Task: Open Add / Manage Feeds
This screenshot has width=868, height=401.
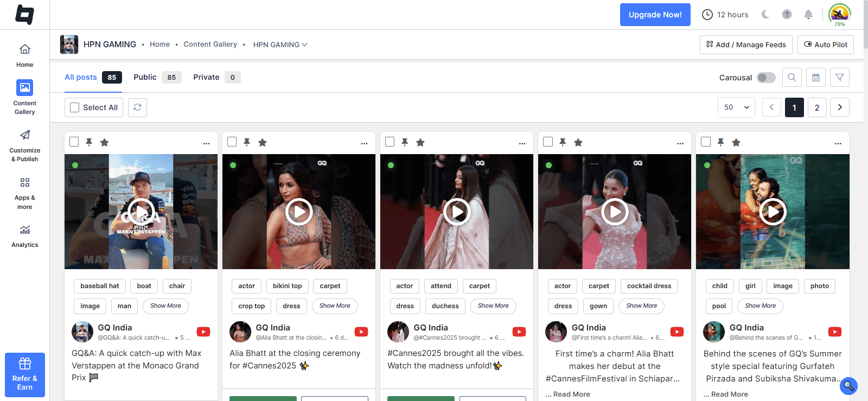Action: pos(746,44)
